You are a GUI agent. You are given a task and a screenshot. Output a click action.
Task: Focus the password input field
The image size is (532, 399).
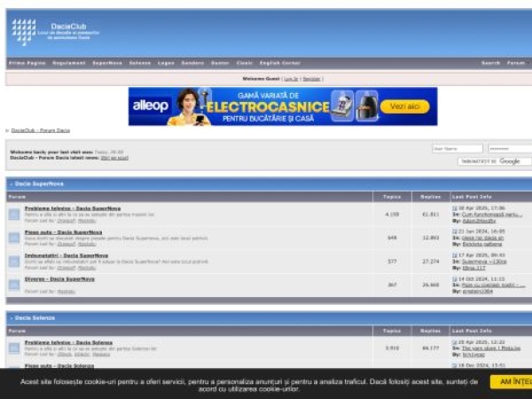pos(510,149)
